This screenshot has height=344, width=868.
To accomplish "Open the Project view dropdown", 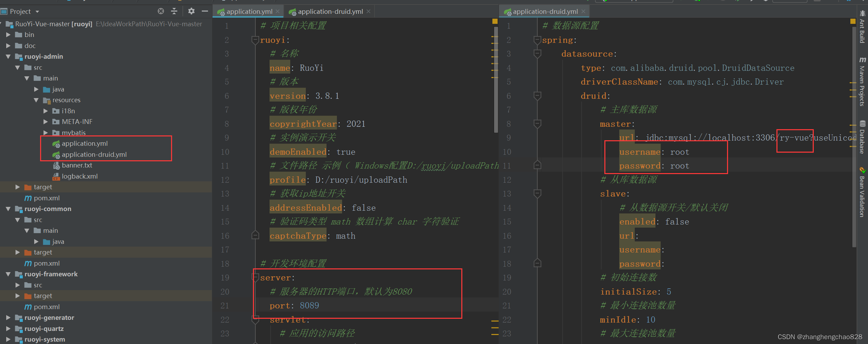I will 37,12.
